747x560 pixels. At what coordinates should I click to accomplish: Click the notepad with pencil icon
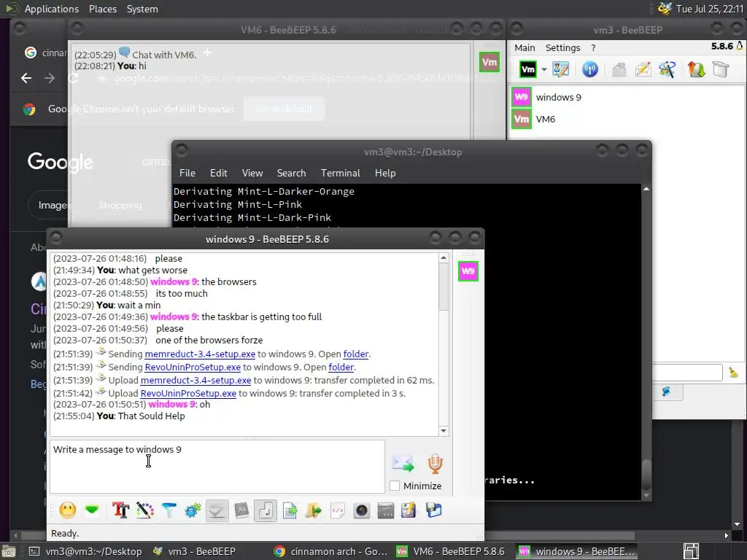409,510
